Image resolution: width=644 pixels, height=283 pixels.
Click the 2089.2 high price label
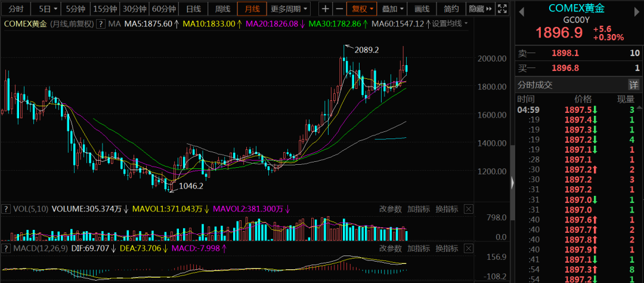pyautogui.click(x=366, y=50)
